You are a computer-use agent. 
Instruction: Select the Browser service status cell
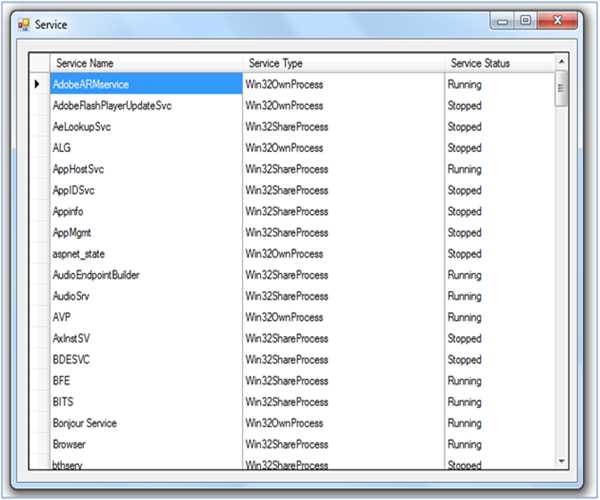(x=497, y=444)
